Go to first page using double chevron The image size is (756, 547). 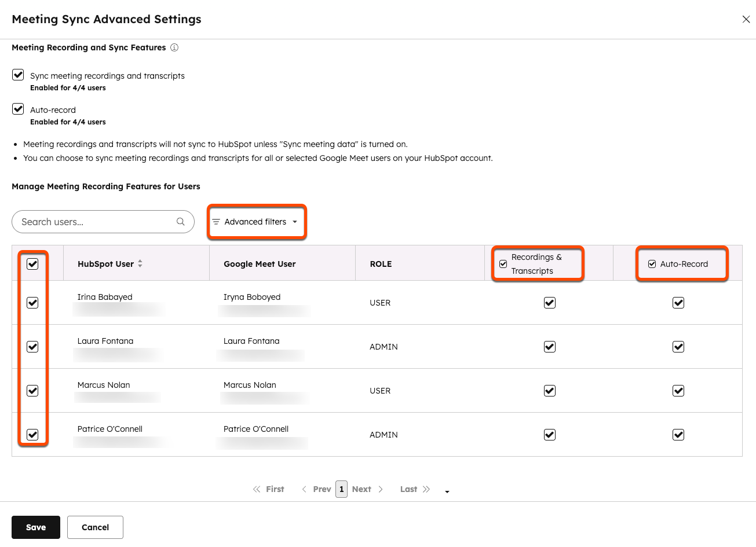tap(257, 489)
